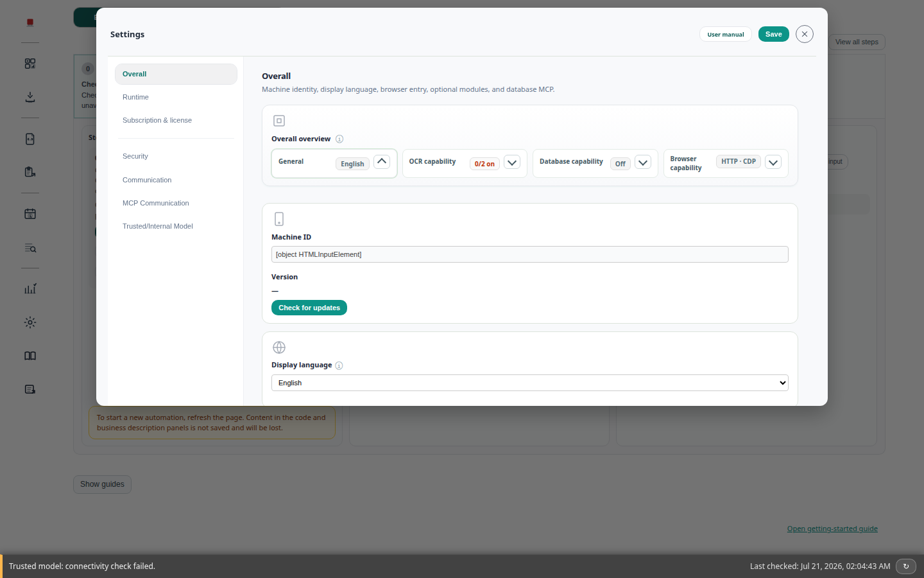924x578 pixels.
Task: Refresh connectivity check in status bar
Action: [x=906, y=566]
